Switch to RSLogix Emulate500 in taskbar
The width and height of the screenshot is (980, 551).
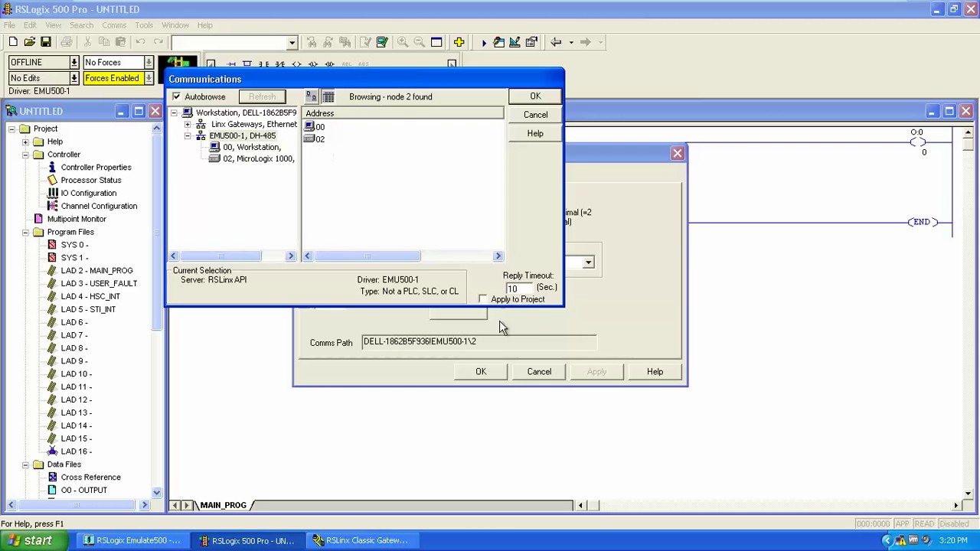point(132,540)
